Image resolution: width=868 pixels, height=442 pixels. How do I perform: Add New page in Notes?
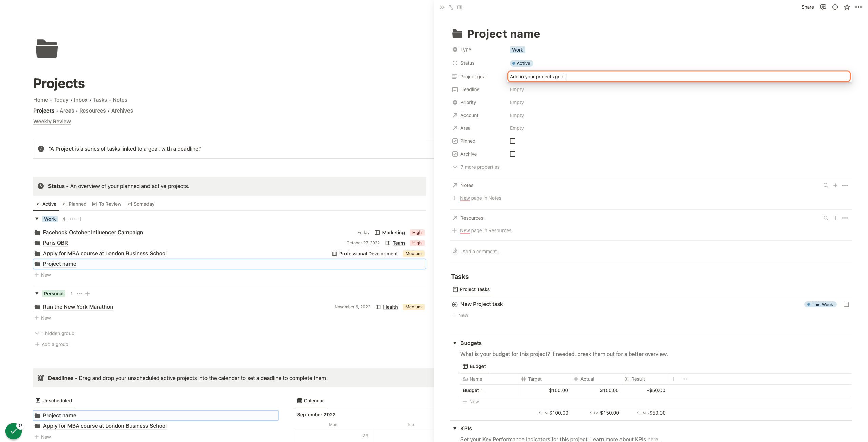477,198
